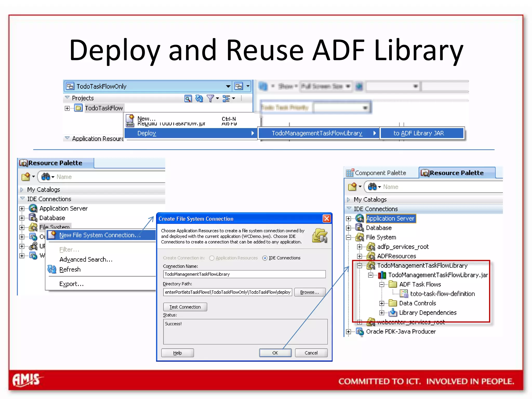Open the filter funnel icon in the Projects toolbar
Image resolution: width=532 pixels, height=399 pixels.
(x=210, y=98)
